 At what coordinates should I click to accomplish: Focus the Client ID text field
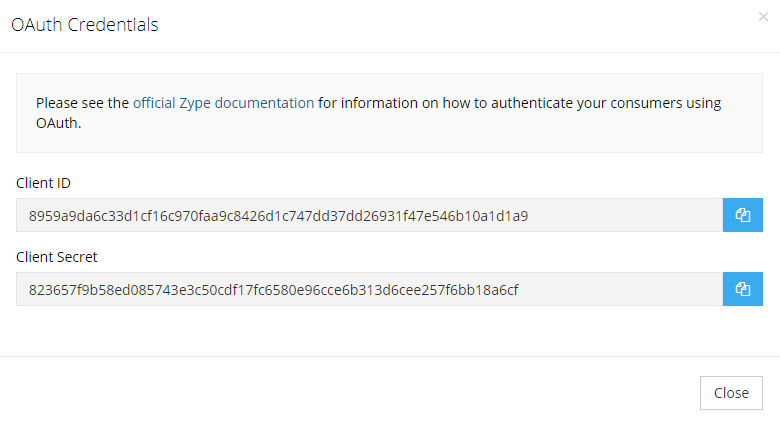point(369,215)
